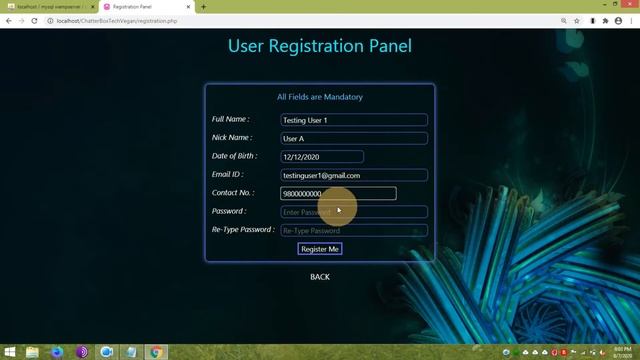Focus the Re-Type Password field

[354, 230]
